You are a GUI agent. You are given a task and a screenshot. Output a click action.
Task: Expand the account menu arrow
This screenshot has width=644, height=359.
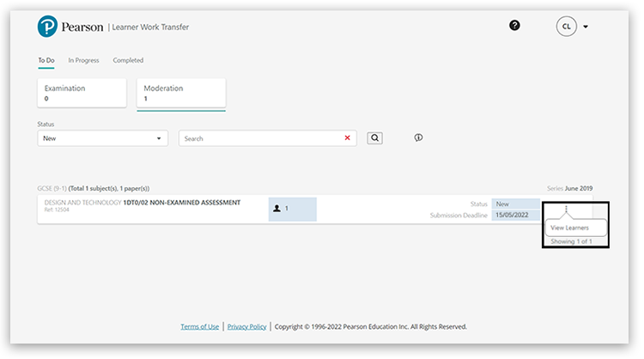586,27
